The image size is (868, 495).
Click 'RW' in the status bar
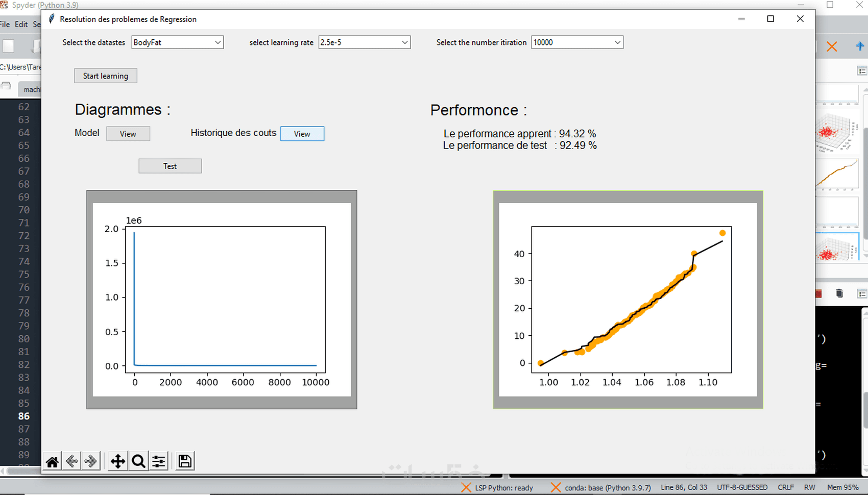tap(810, 487)
